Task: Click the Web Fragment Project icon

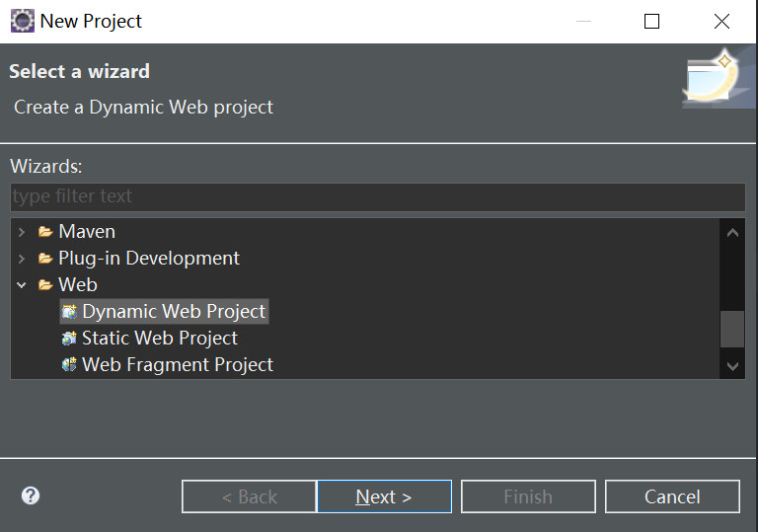Action: (68, 365)
